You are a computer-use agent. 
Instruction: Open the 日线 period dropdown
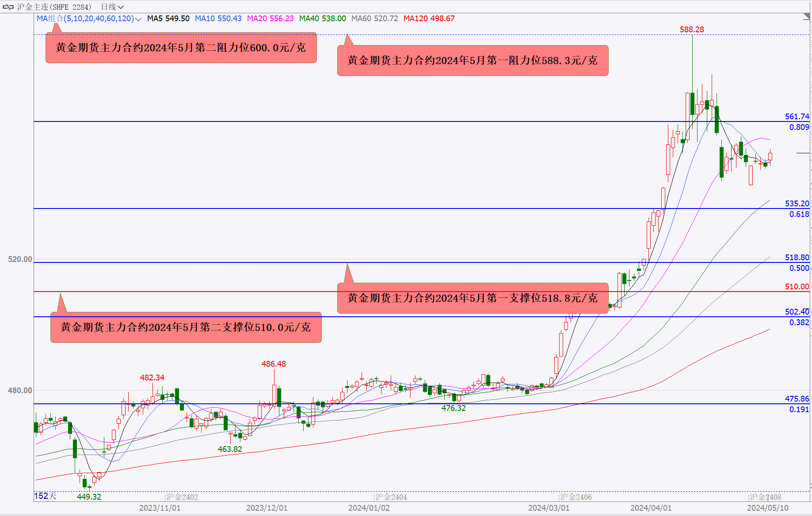[x=112, y=7]
